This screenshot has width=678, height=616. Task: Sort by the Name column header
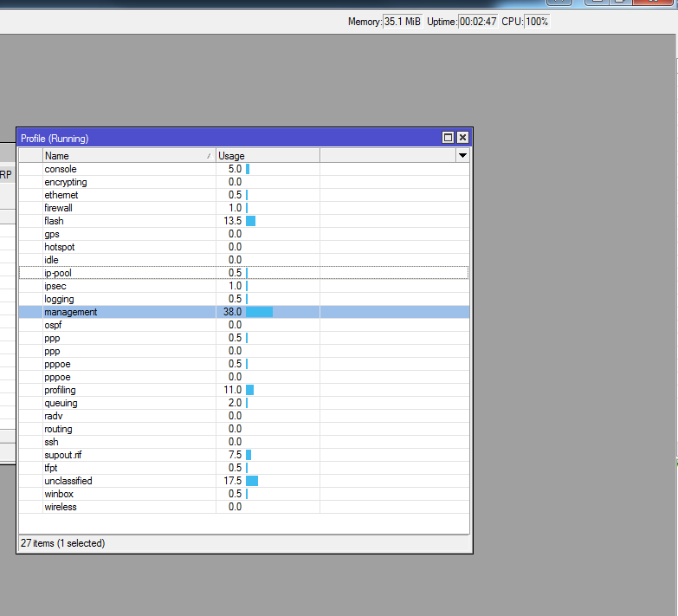click(129, 156)
